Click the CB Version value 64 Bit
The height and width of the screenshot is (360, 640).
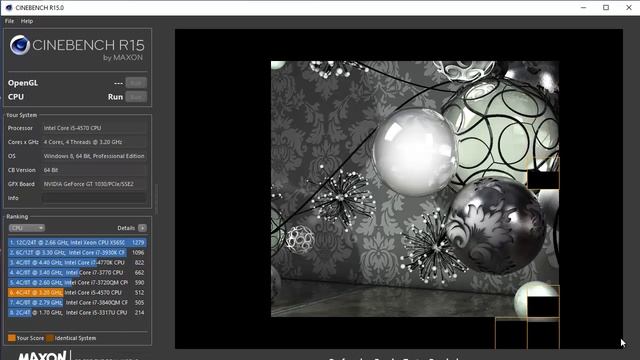point(94,170)
